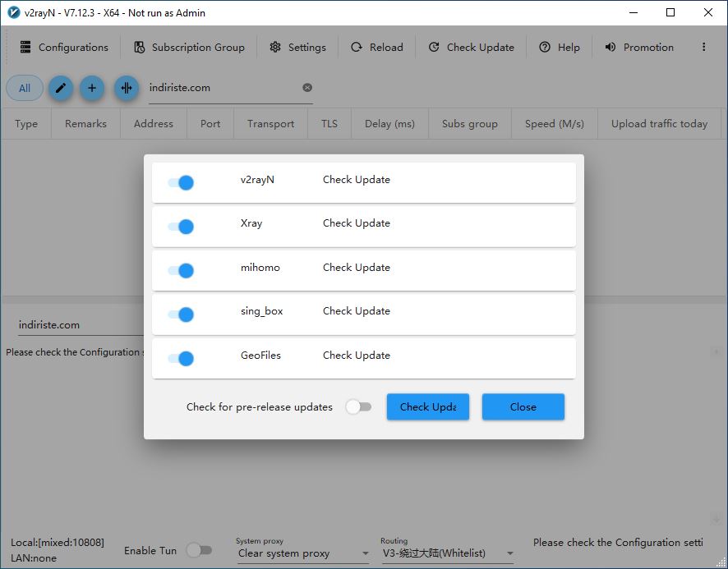728x569 pixels.
Task: Open Check Update from toolbar
Action: 471,48
